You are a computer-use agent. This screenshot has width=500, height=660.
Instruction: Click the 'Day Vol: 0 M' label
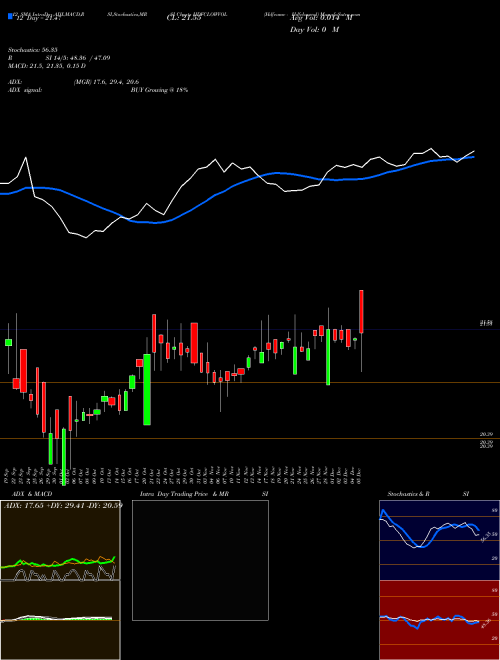(314, 30)
